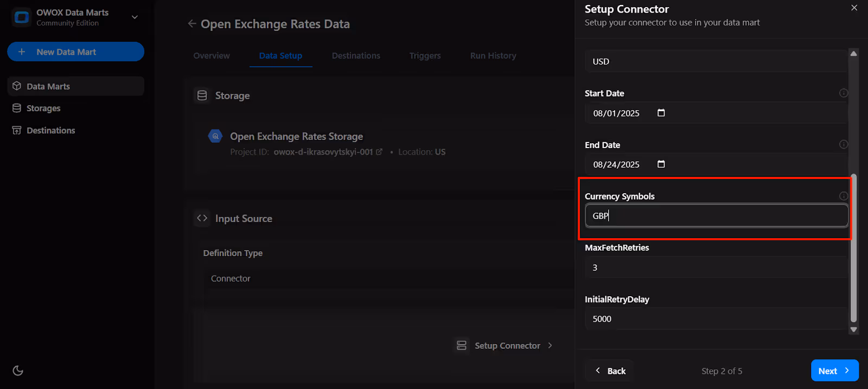Image resolution: width=868 pixels, height=389 pixels.
Task: Click the Data Marts cube icon
Action: (x=17, y=86)
